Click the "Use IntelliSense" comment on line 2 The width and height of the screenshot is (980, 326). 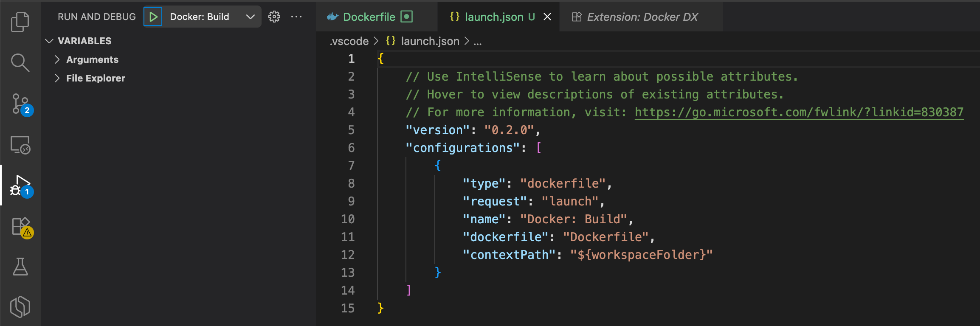point(602,76)
